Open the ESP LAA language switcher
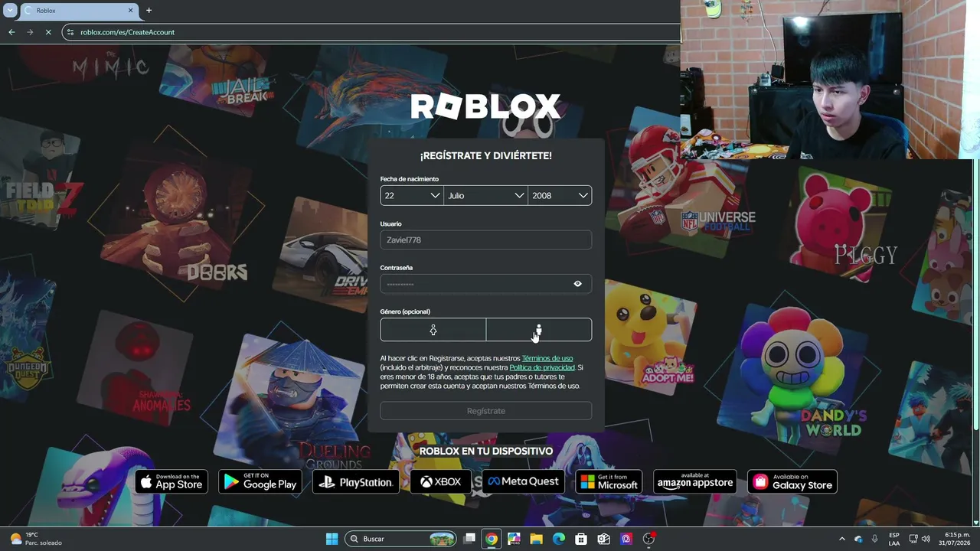Screen dimensions: 980x551 click(894, 539)
